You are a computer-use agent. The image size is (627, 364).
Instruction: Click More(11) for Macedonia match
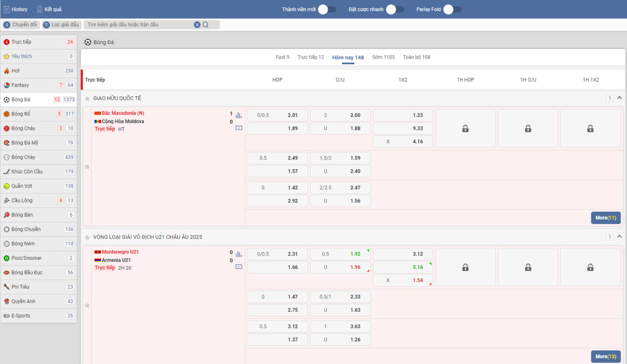pos(606,218)
